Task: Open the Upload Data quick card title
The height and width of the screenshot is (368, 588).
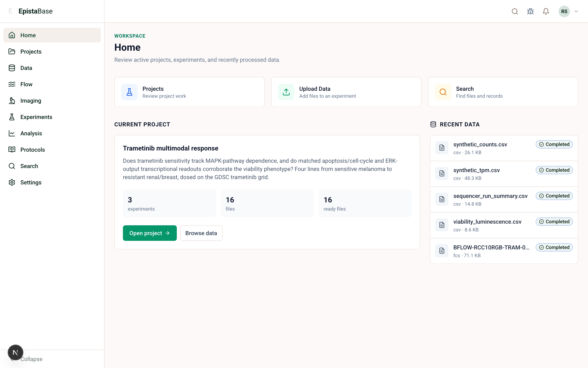Action: click(315, 89)
